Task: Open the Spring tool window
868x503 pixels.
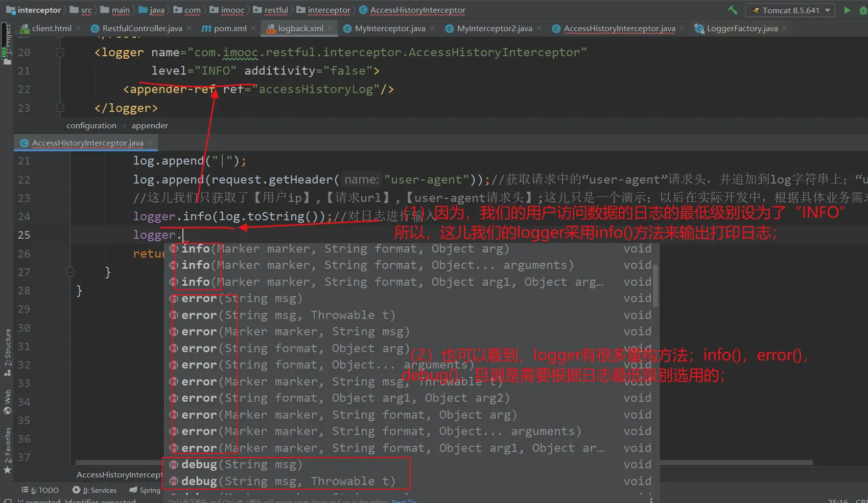Action: [x=145, y=490]
